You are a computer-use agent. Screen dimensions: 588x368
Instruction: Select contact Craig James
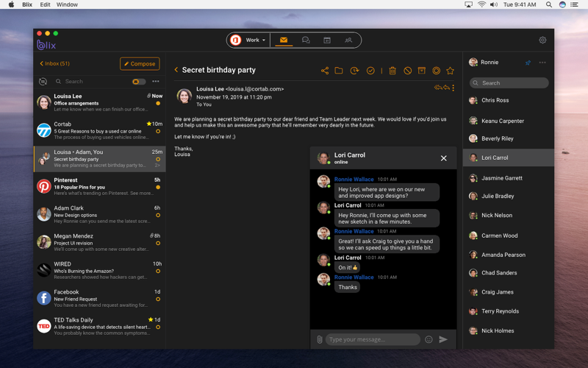click(509, 291)
